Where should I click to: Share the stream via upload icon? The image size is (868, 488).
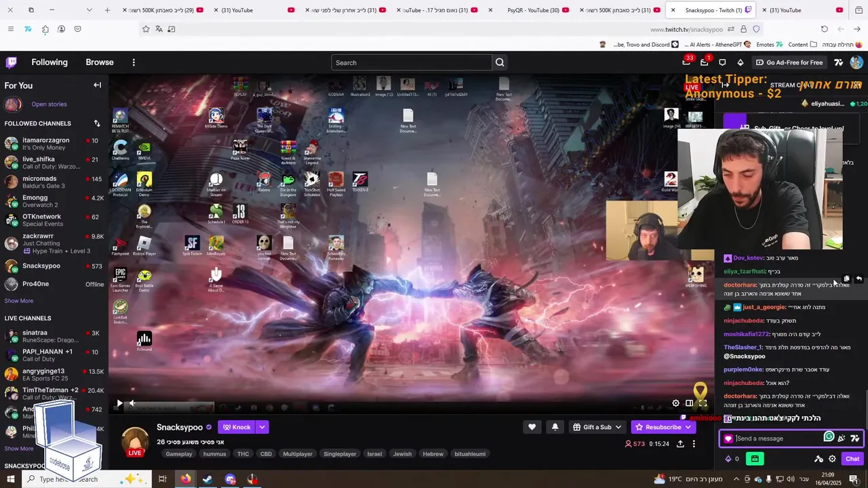(x=680, y=444)
